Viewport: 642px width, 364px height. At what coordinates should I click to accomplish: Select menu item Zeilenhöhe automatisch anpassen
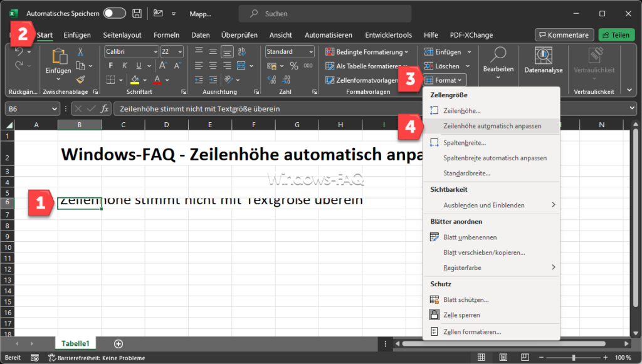[492, 126]
